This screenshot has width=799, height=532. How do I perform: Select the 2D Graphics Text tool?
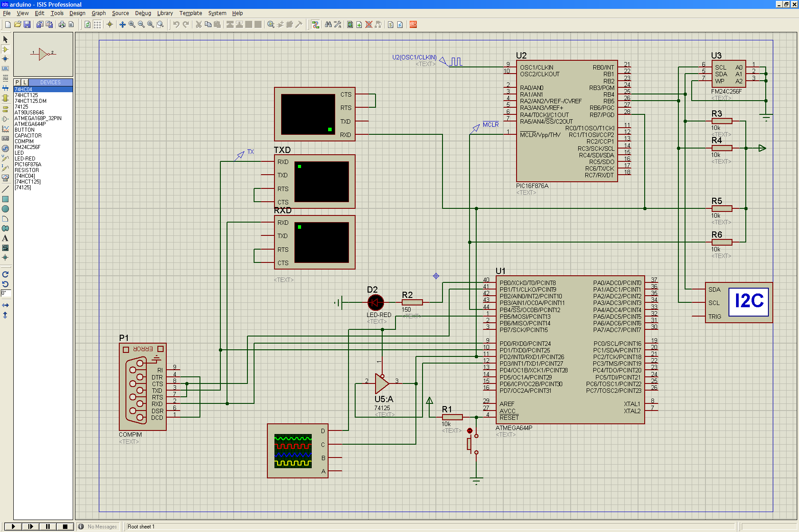click(x=5, y=239)
